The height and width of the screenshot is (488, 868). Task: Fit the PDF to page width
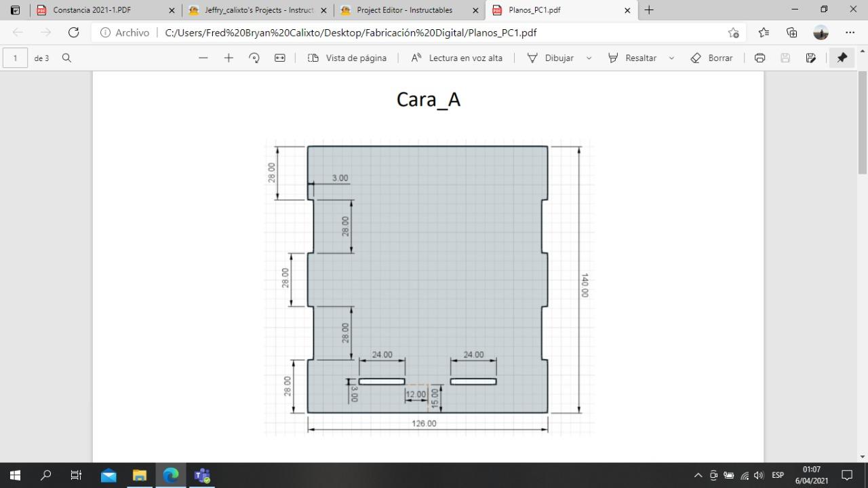point(279,58)
